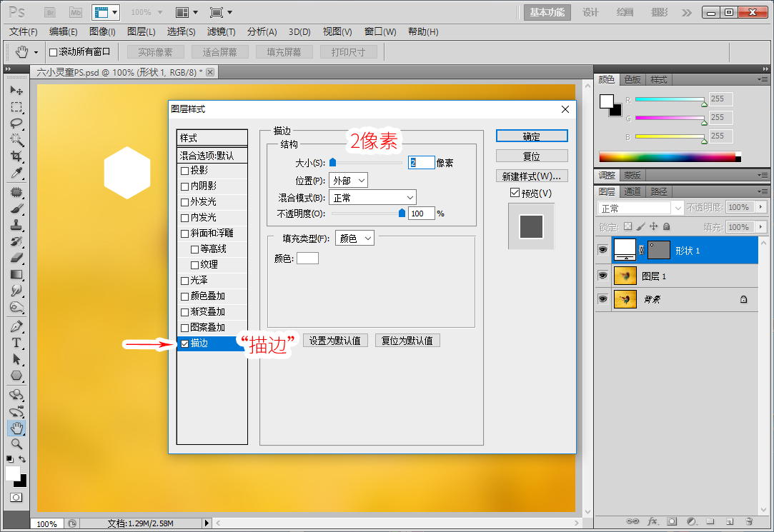The image size is (774, 532).
Task: Click the stroke 大小(S) size slider
Action: 366,163
